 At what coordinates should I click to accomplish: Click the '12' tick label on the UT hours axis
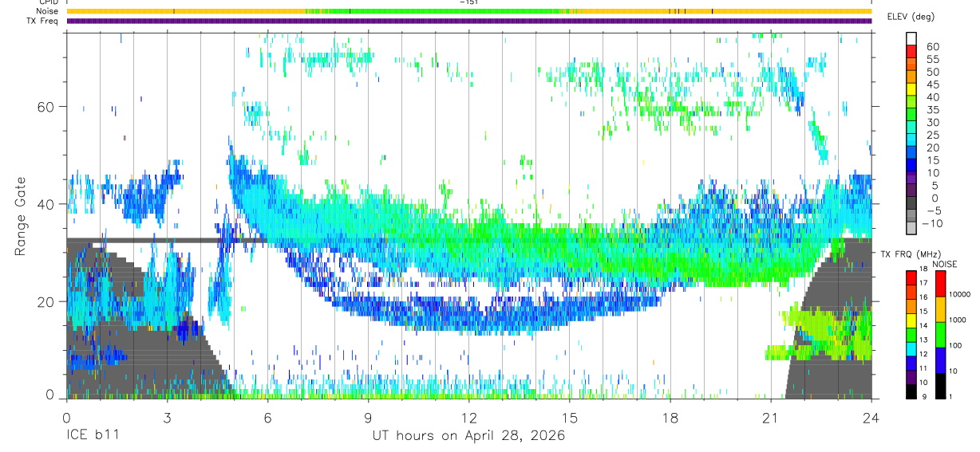click(x=468, y=417)
